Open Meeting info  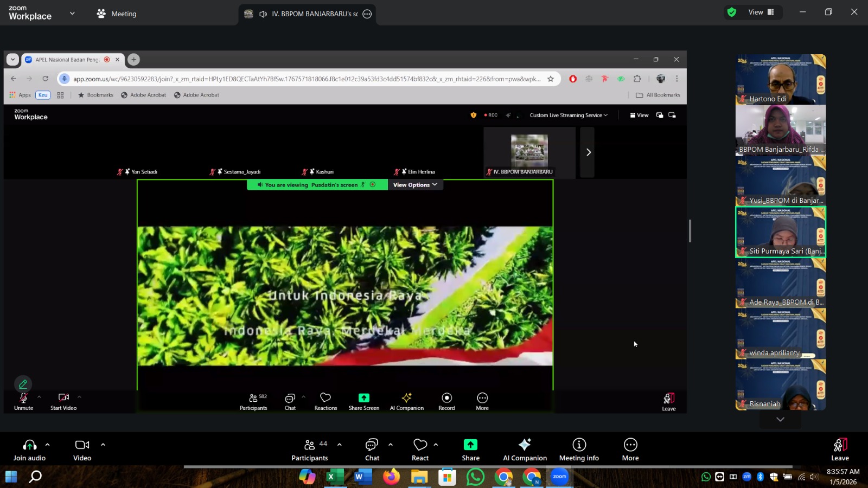tap(579, 450)
